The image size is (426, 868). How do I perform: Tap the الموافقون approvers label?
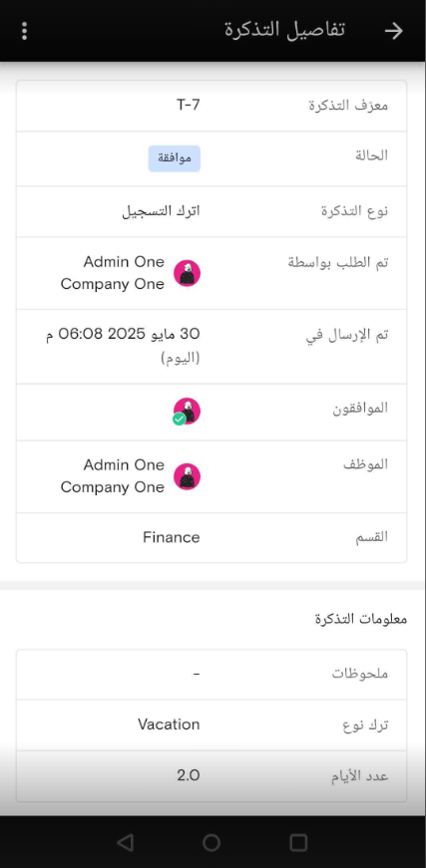tap(360, 409)
